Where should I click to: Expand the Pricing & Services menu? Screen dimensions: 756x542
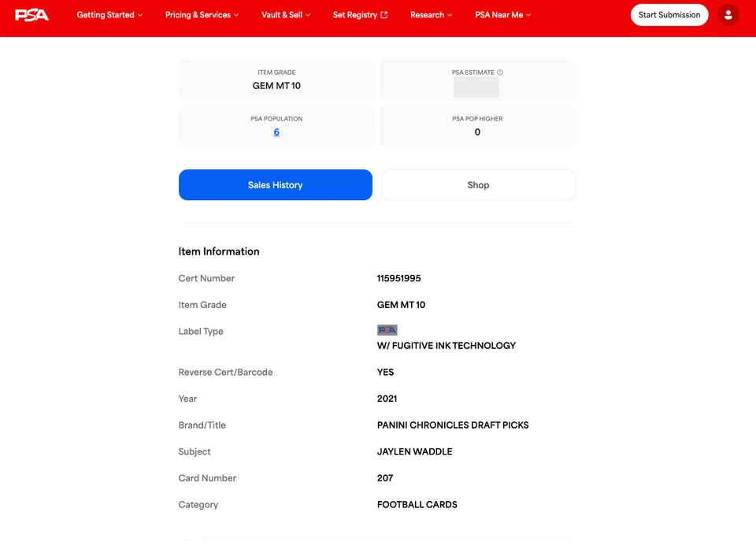point(202,15)
